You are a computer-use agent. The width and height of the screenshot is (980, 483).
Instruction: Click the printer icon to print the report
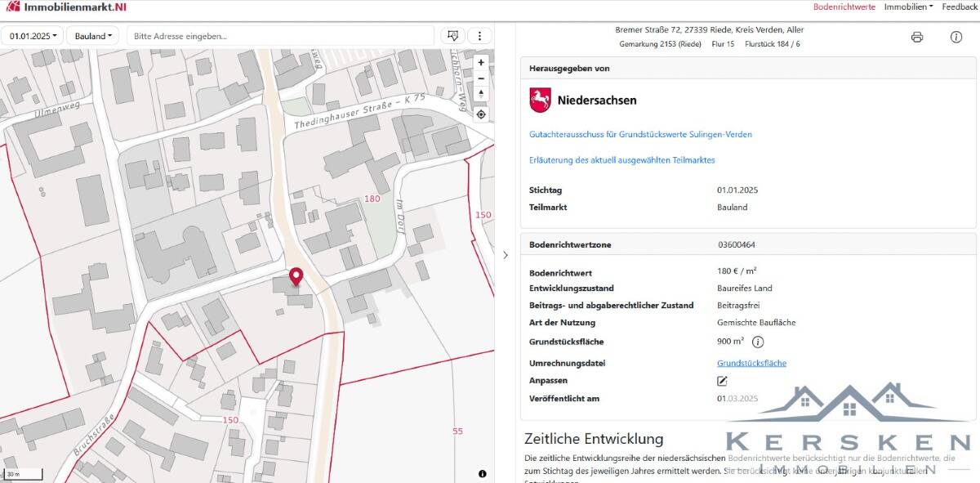tap(918, 37)
